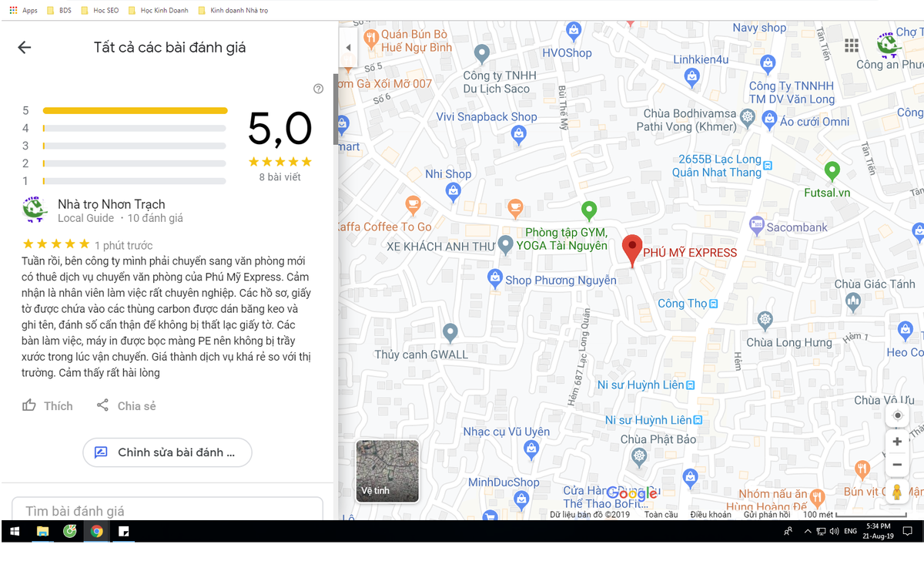Click ENG language indicator in tray
This screenshot has height=578, width=924.
click(851, 531)
